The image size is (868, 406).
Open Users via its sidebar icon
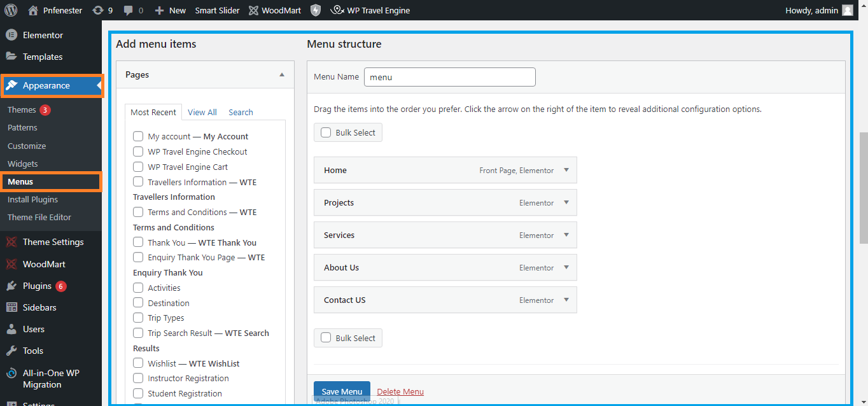point(11,329)
